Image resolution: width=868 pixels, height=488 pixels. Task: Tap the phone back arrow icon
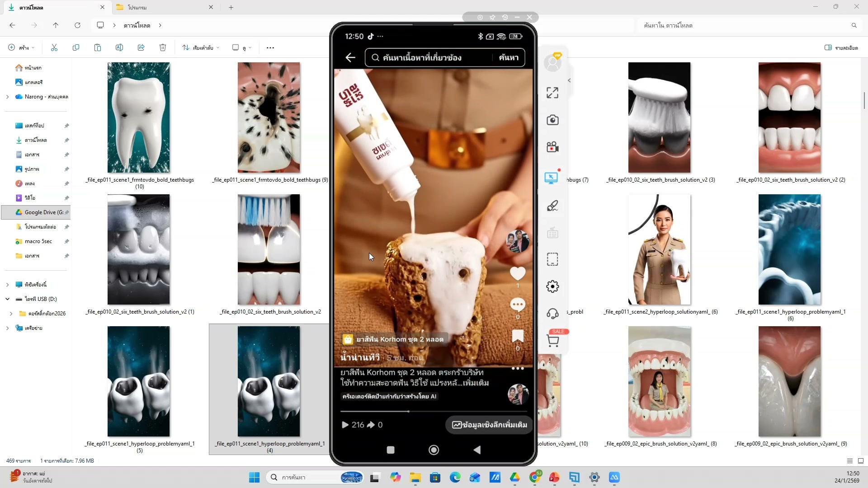350,57
